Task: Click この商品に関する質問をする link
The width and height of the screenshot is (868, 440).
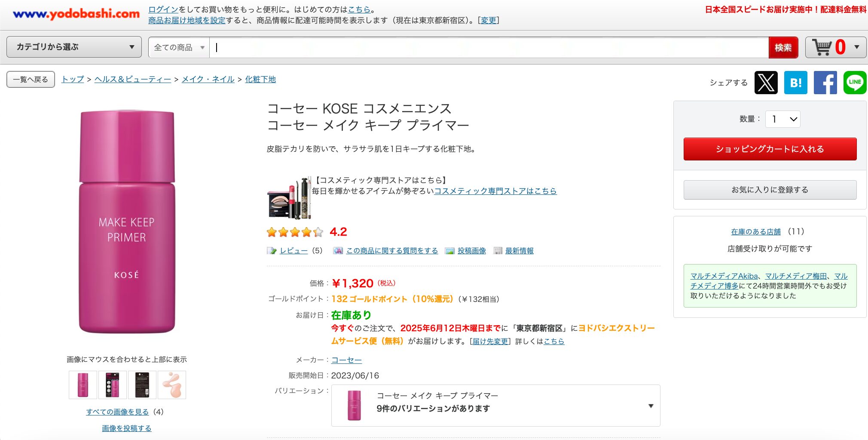Action: coord(392,251)
